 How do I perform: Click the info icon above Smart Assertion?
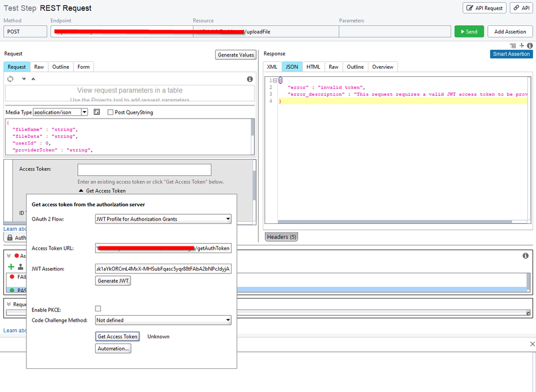tap(530, 46)
